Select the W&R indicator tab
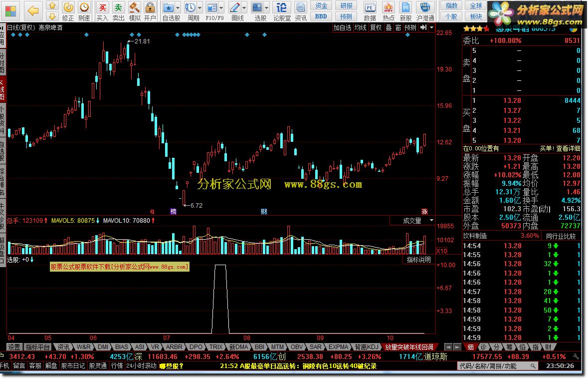Screen dimensions: 588x379 click(x=83, y=347)
